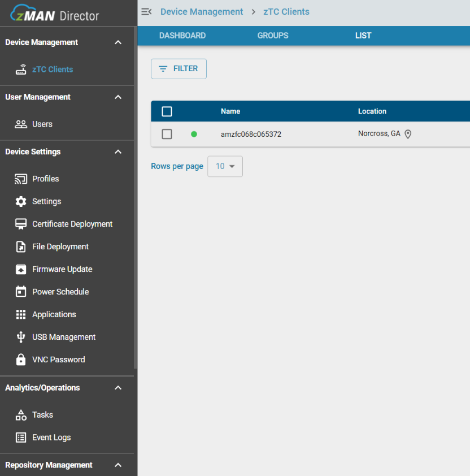
Task: Collapse sidebar using the hamburger menu icon
Action: pos(146,12)
